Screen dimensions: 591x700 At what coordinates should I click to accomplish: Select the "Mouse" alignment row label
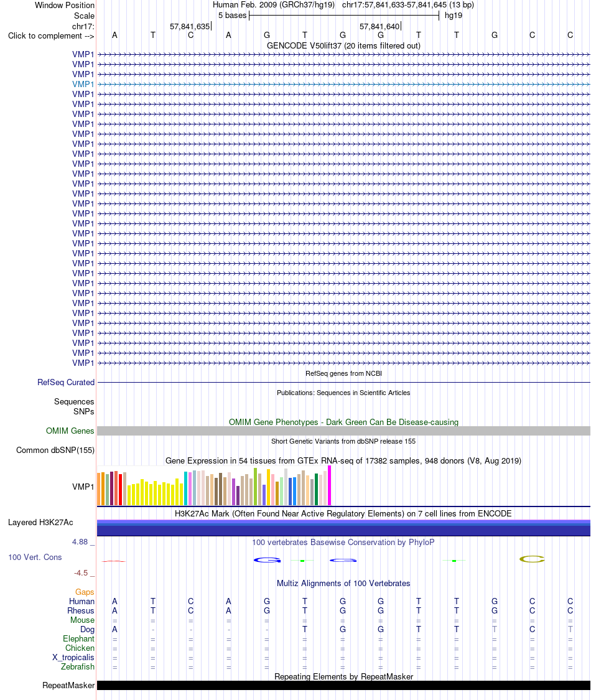click(83, 620)
